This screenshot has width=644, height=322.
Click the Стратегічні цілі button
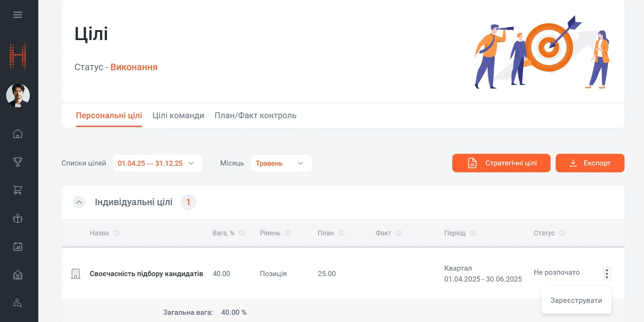501,163
